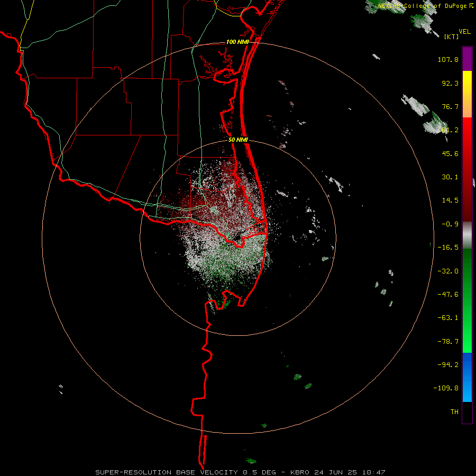Select the 30.1 legend value
The height and width of the screenshot is (476, 476).
point(450,177)
